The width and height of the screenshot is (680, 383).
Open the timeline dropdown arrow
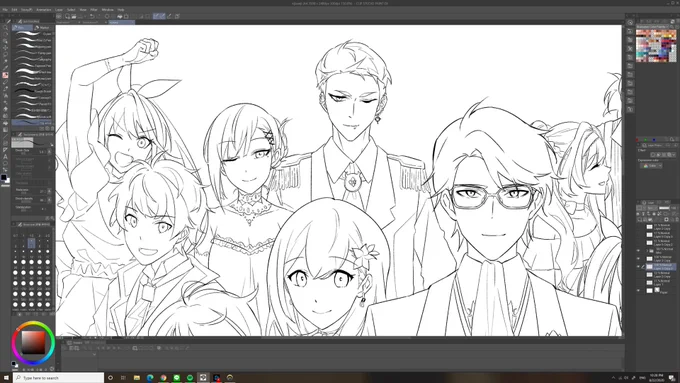[94, 354]
